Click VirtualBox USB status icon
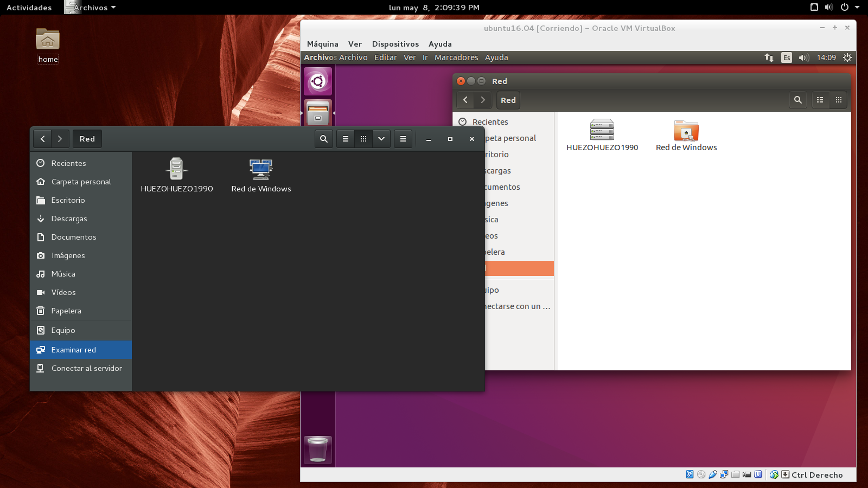Image resolution: width=868 pixels, height=488 pixels. (x=713, y=474)
